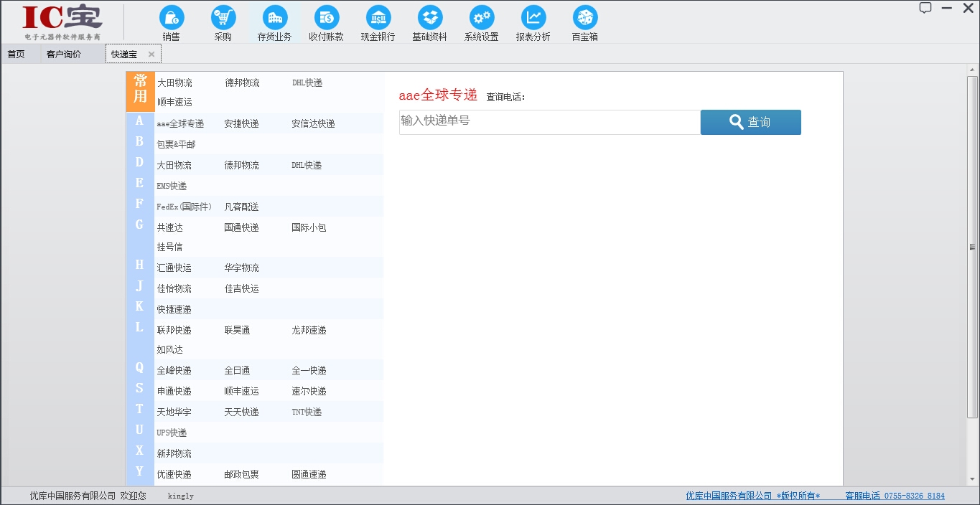Open the 报表分析 report analysis icon
980x505 pixels.
click(x=533, y=23)
